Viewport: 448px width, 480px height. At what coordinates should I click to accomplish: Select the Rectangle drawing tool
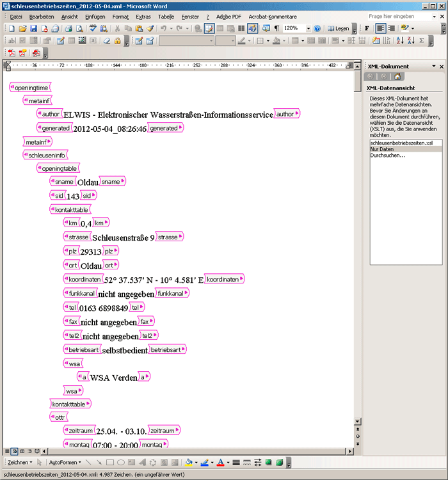coord(110,462)
